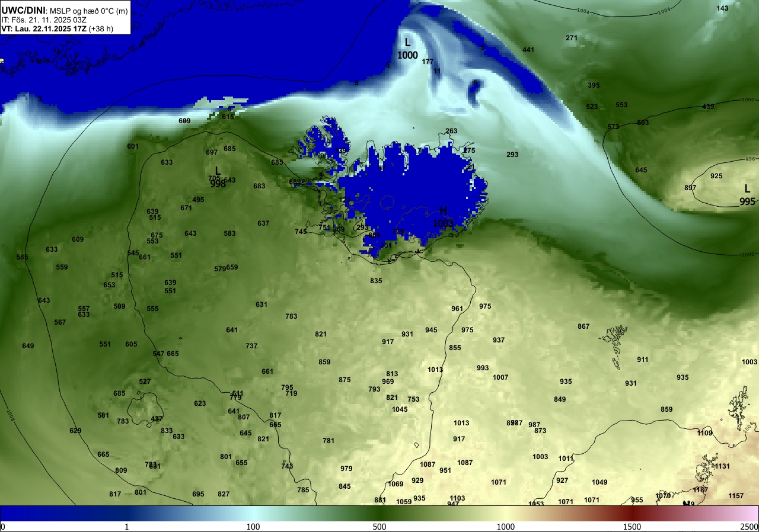Click the color scale tick labeled 500

coord(379,527)
